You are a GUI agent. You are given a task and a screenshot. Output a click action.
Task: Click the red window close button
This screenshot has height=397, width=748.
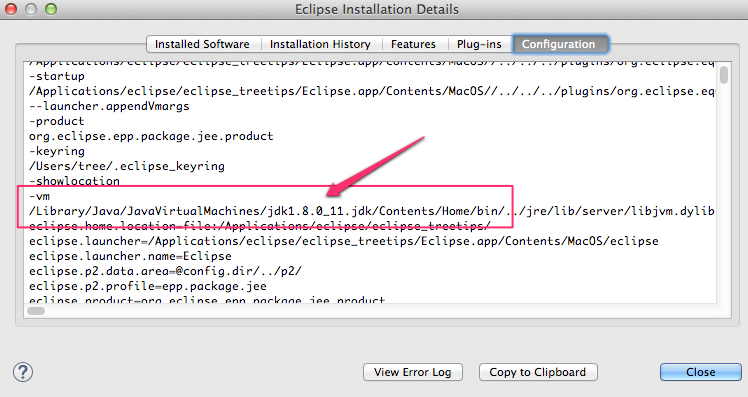pos(10,9)
